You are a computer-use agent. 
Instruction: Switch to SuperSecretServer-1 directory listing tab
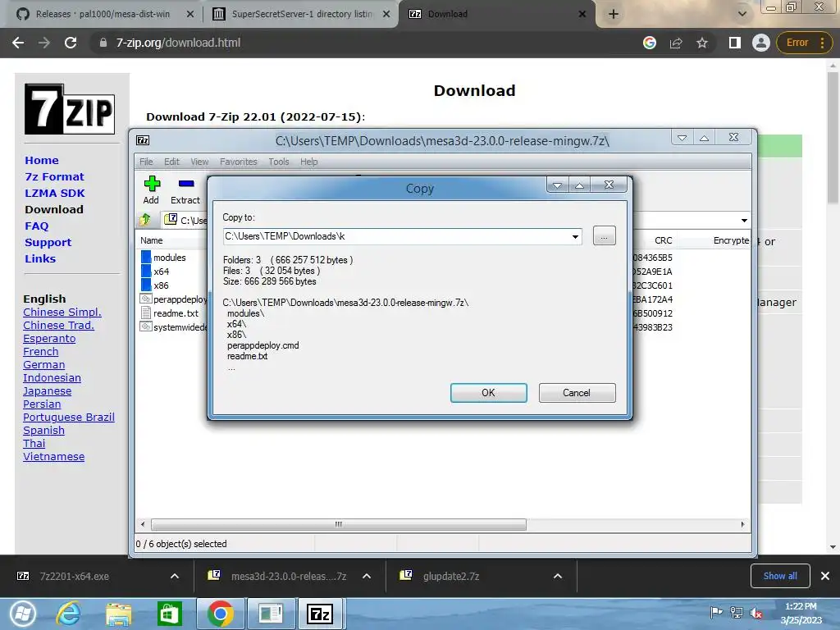pyautogui.click(x=302, y=14)
